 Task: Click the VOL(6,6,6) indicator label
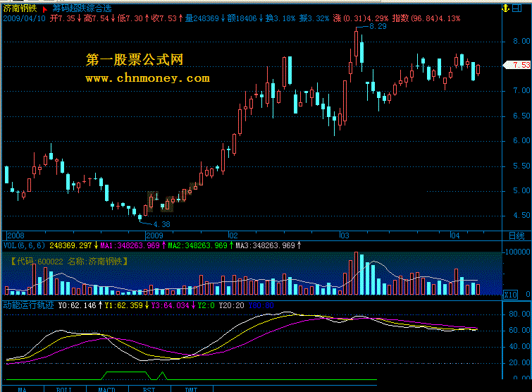pos(24,245)
